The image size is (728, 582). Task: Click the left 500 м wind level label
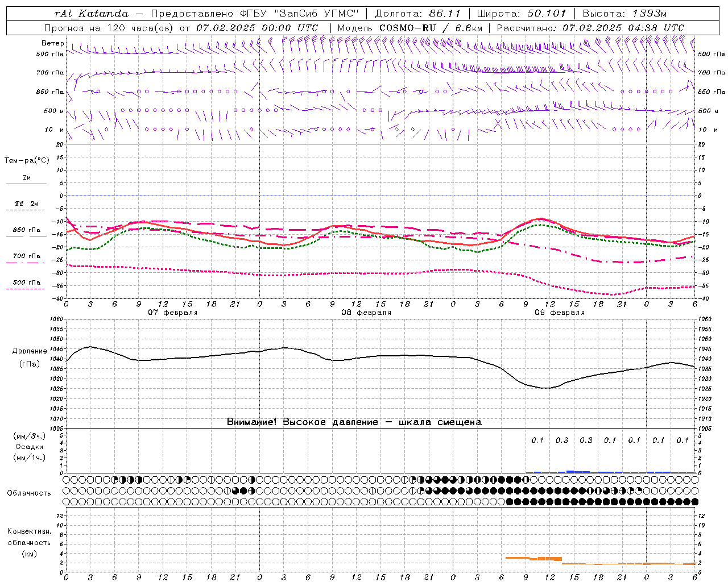[x=54, y=111]
